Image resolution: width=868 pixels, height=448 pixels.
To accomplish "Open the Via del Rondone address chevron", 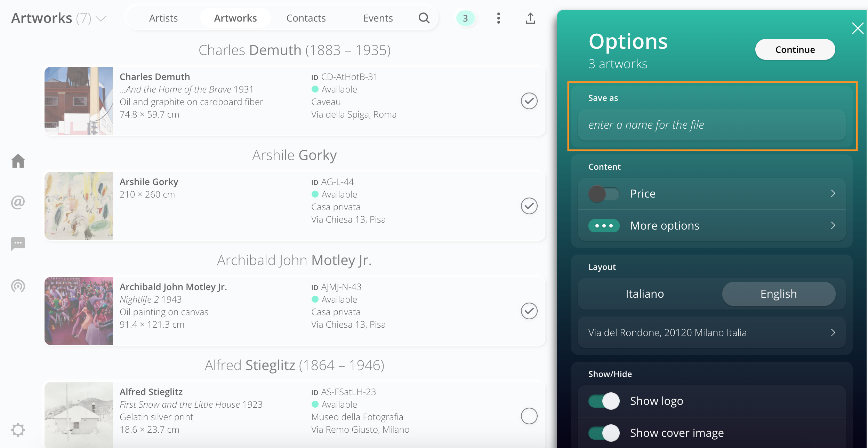I will click(833, 333).
